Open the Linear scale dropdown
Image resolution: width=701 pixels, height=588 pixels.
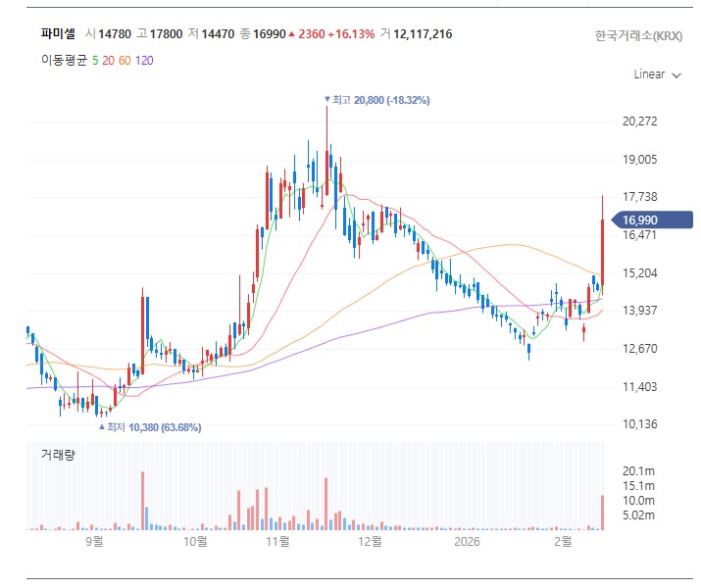pos(657,74)
